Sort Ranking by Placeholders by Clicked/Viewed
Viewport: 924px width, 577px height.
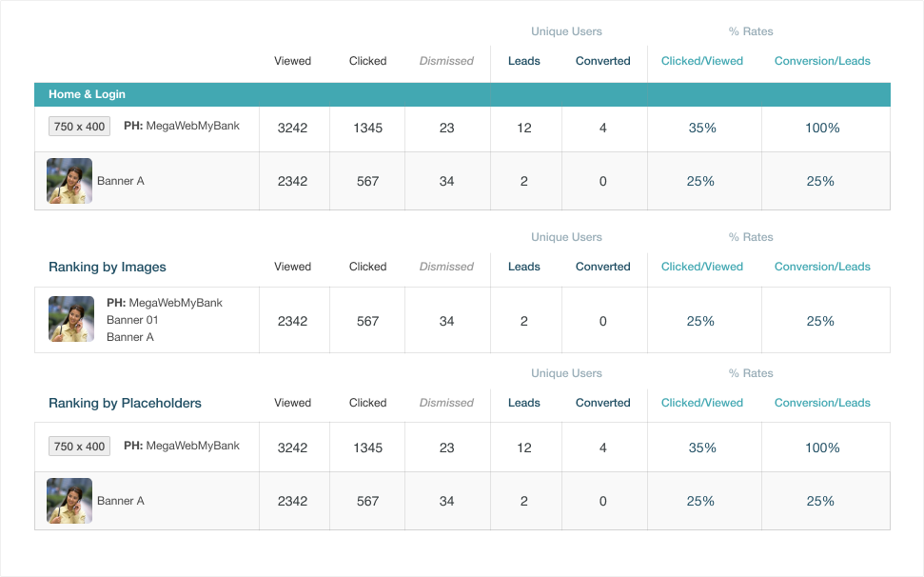point(702,403)
